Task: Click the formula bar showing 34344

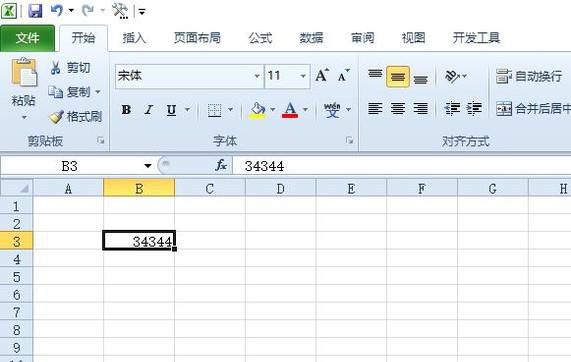Action: 402,166
